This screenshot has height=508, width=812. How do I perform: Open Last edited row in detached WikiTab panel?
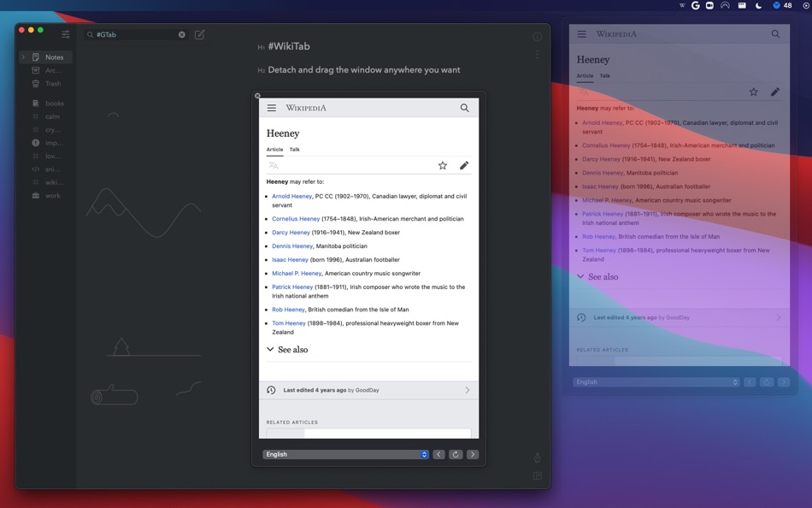click(679, 317)
